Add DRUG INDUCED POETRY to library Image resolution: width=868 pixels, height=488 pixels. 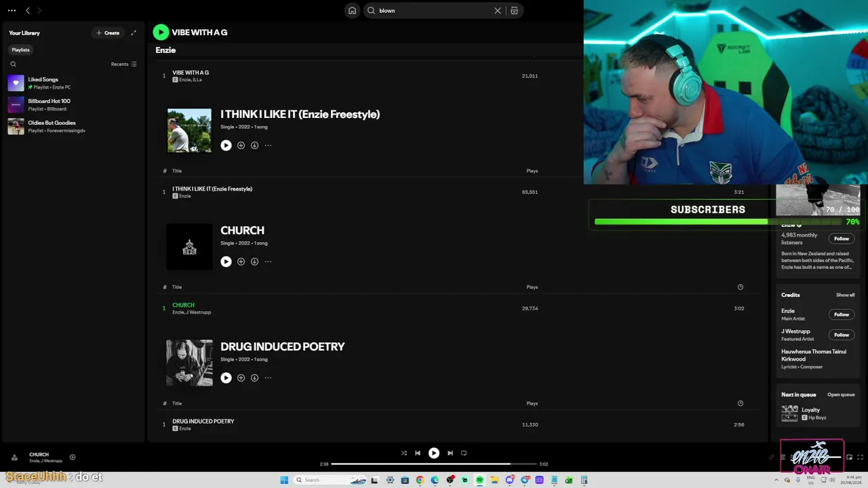pyautogui.click(x=241, y=378)
